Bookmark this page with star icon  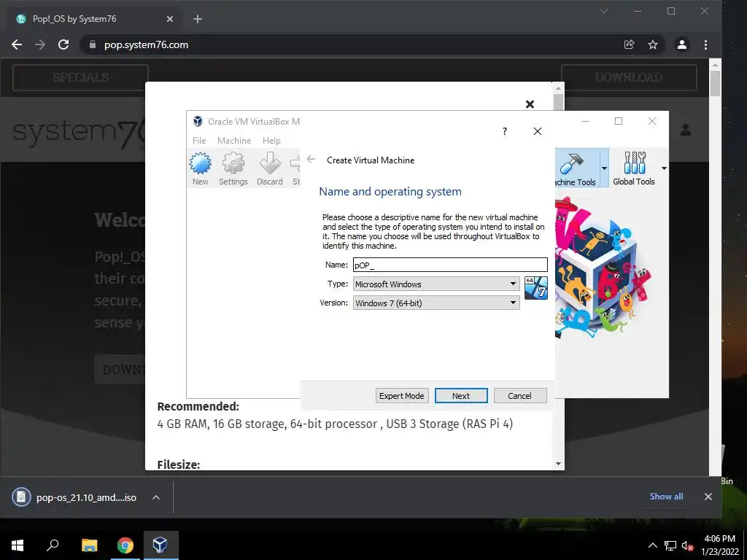coord(653,44)
